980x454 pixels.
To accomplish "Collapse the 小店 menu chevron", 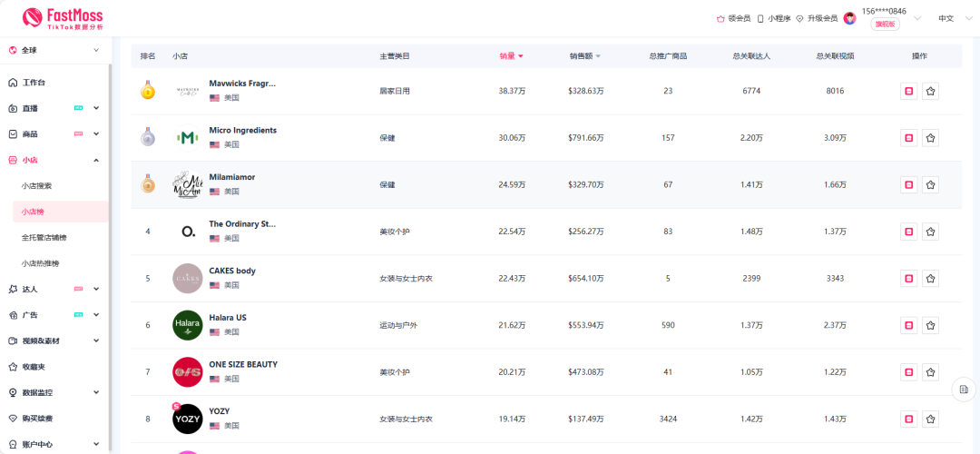I will tap(96, 160).
